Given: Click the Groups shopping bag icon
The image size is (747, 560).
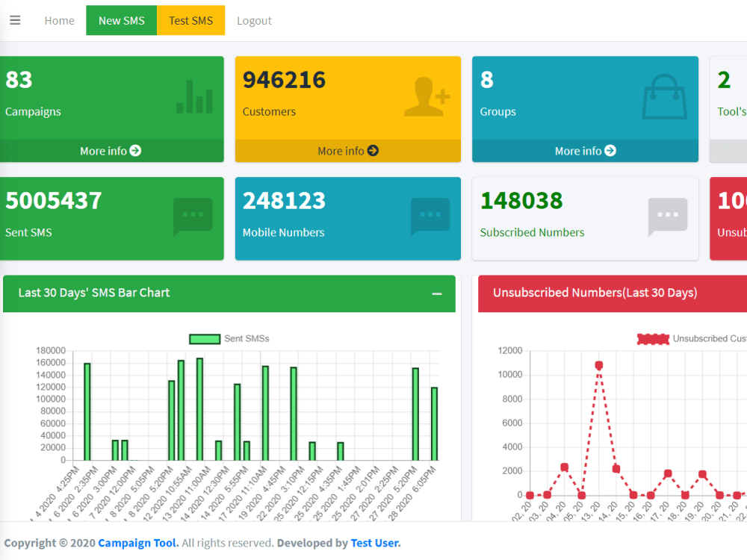Looking at the screenshot, I should point(665,96).
